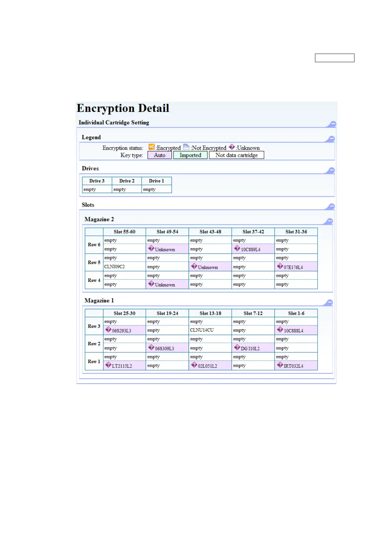Collapse the Individual Cartridge Setting section
This screenshot has height=554, width=392.
point(333,124)
